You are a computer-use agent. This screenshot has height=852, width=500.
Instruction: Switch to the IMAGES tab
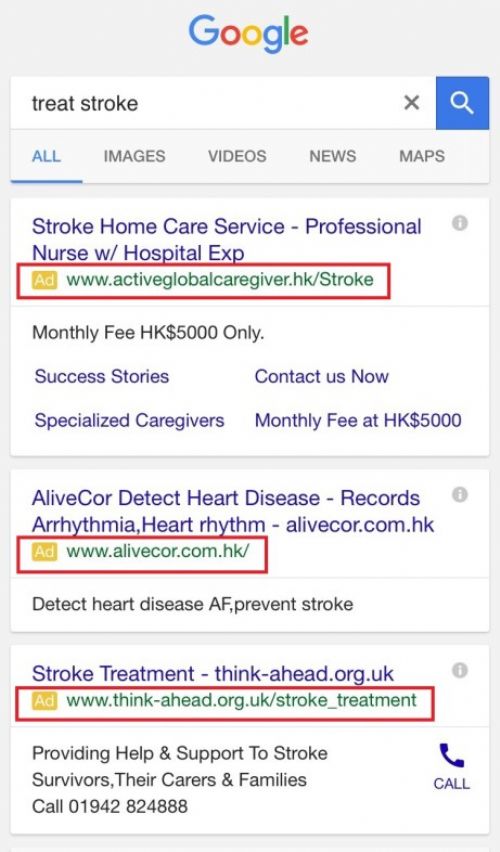[134, 156]
